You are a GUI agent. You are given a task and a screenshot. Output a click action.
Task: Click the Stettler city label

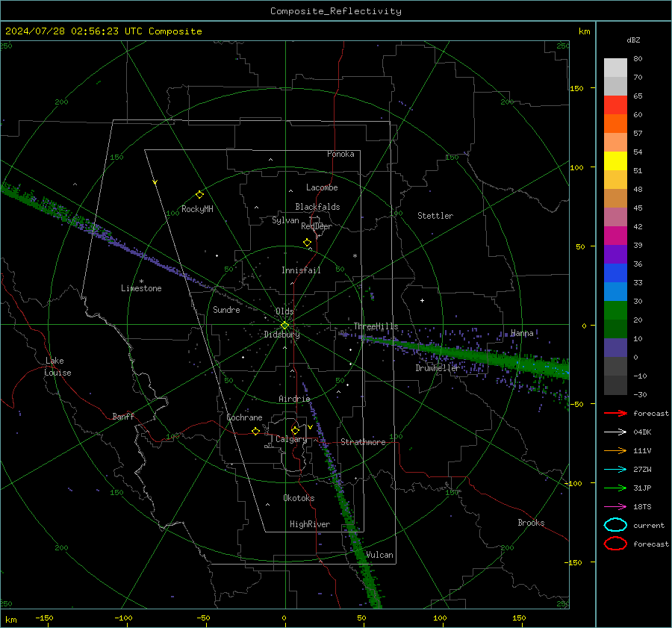pyautogui.click(x=435, y=216)
